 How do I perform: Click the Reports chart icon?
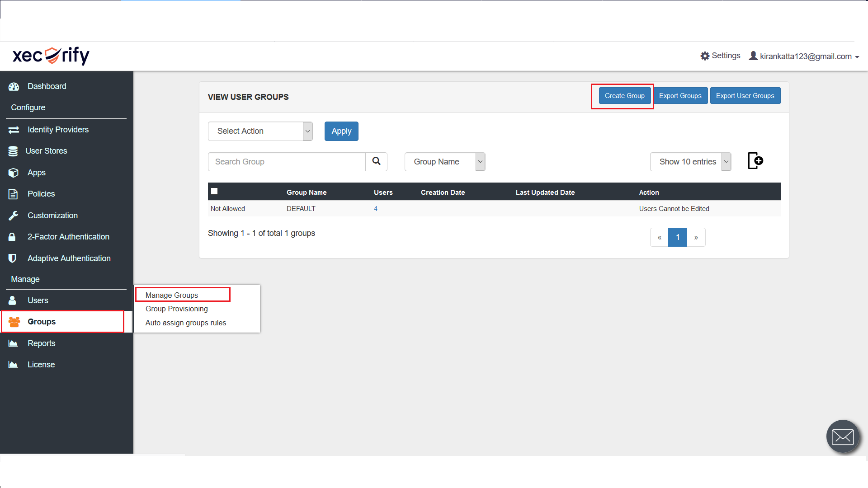point(14,343)
